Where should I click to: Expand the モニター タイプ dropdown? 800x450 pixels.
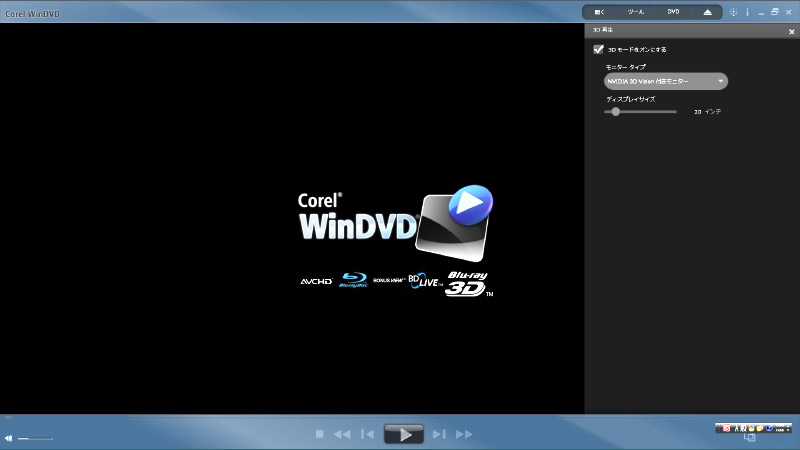click(666, 81)
